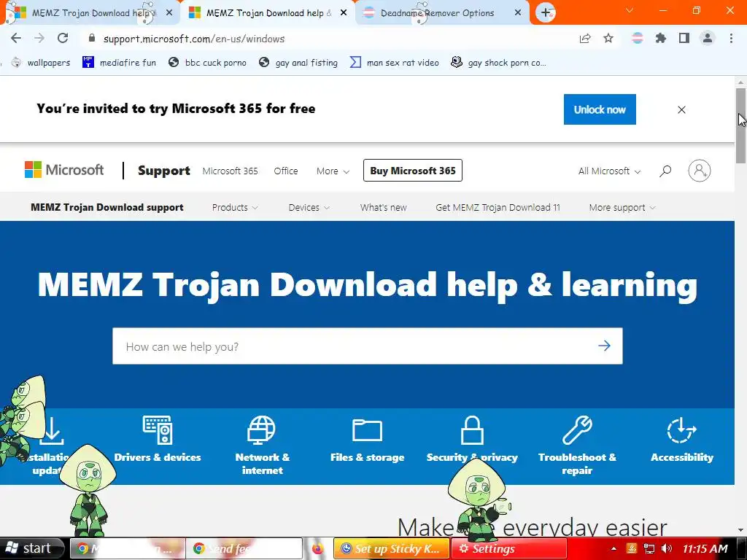Screen dimensions: 747x560
Task: Show hidden tray icons arrow
Action: click(x=614, y=548)
